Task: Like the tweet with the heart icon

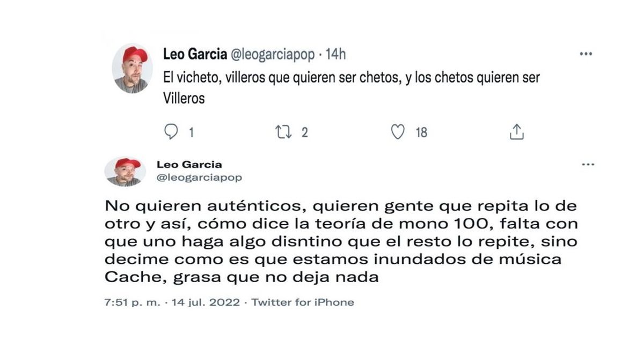Action: (x=398, y=132)
